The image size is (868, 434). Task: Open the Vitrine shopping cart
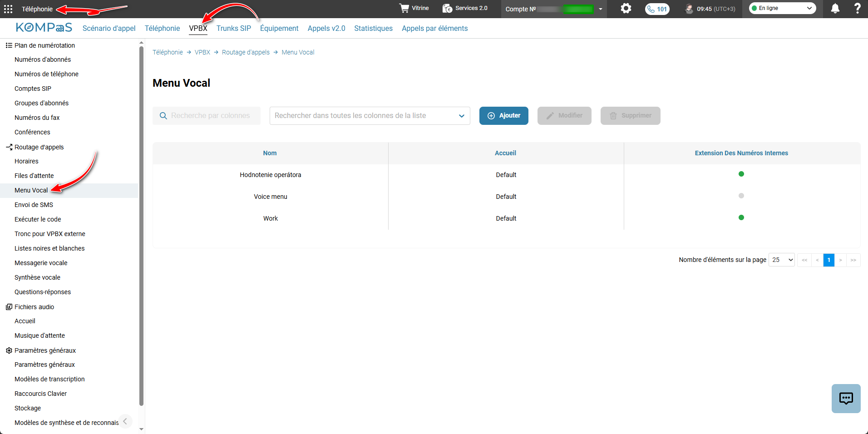click(404, 8)
